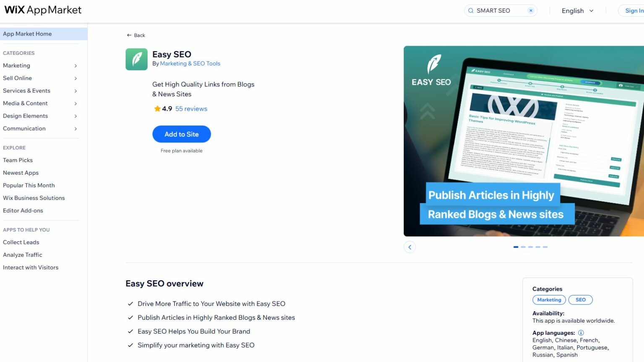Click a checkmark icon in the overview list
The width and height of the screenshot is (644, 362).
[130, 303]
